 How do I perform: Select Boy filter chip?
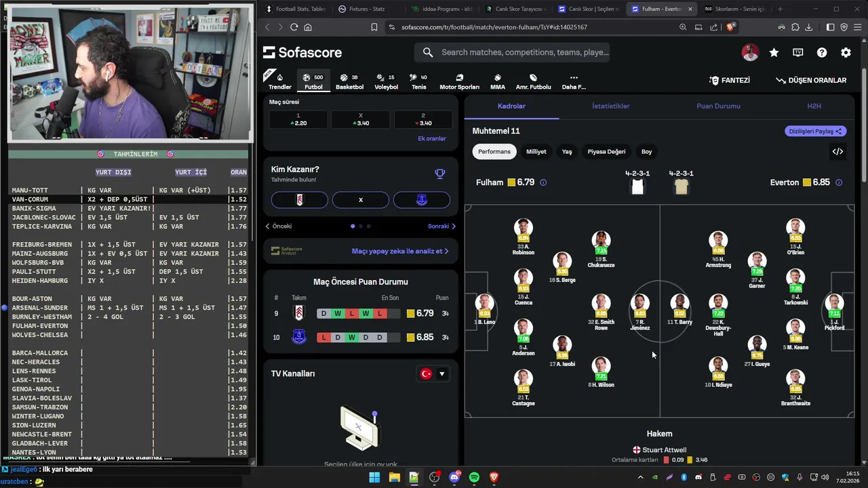click(647, 152)
